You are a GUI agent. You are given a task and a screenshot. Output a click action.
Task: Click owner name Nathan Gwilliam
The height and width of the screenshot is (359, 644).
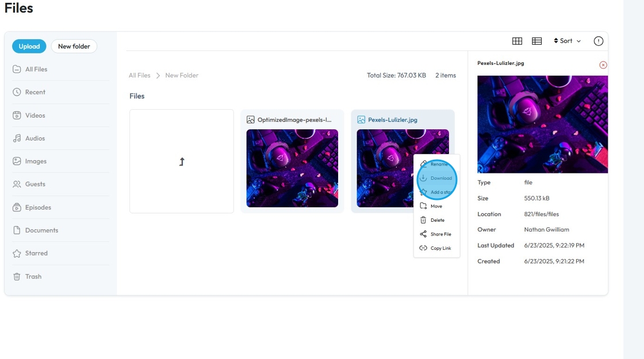pos(547,230)
